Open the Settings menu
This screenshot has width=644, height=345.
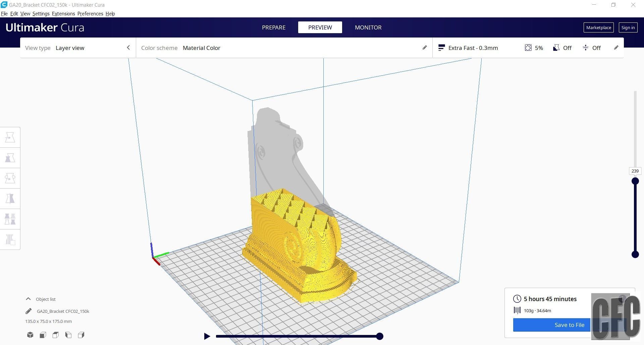point(41,14)
